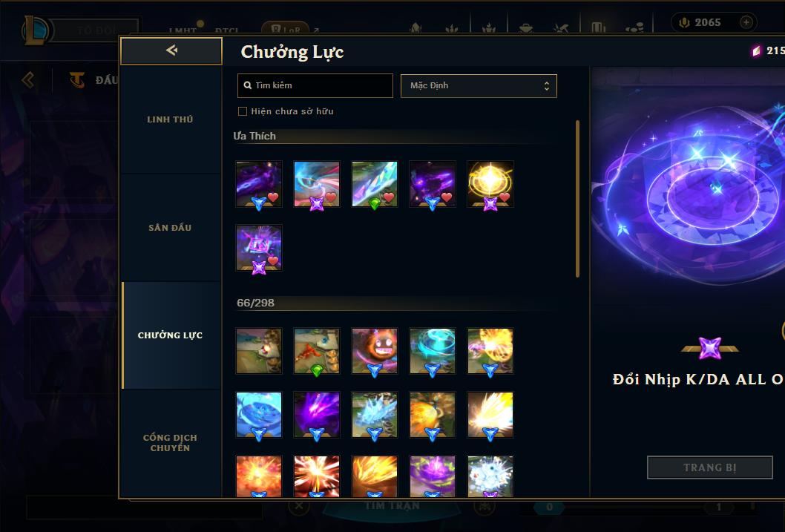
Task: Choose the orange smiley face boom icon
Action: click(375, 351)
